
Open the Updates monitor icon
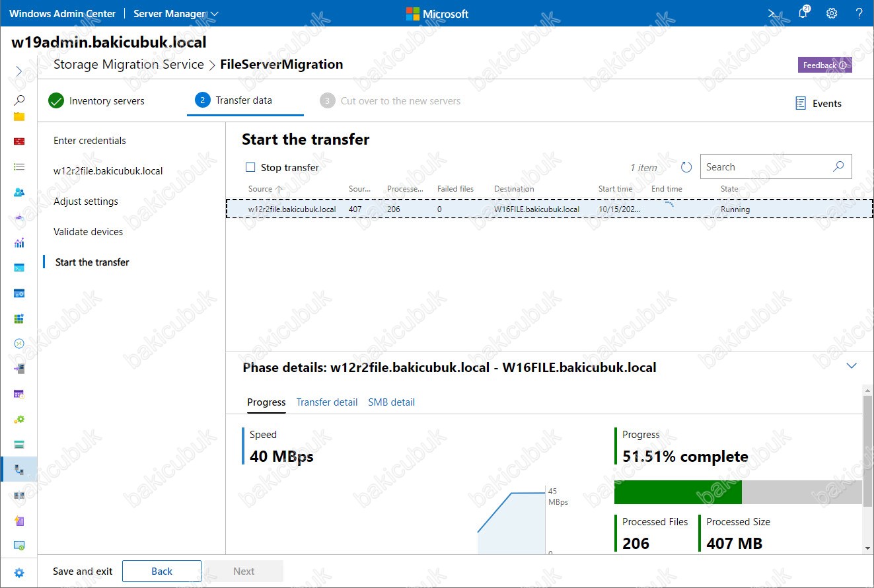click(19, 546)
